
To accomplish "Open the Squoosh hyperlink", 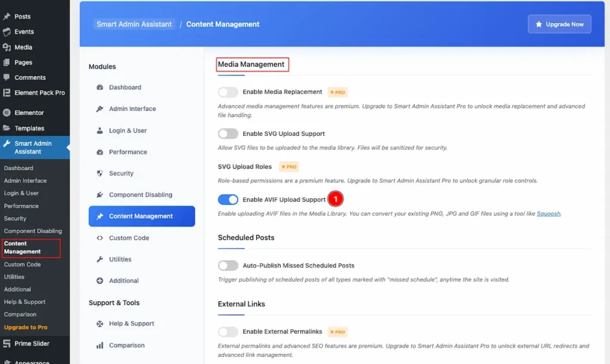I will (x=549, y=213).
